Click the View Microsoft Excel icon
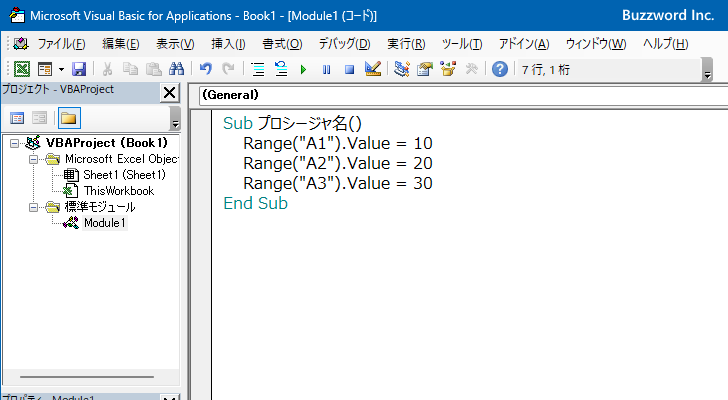728x400 pixels. [22, 69]
